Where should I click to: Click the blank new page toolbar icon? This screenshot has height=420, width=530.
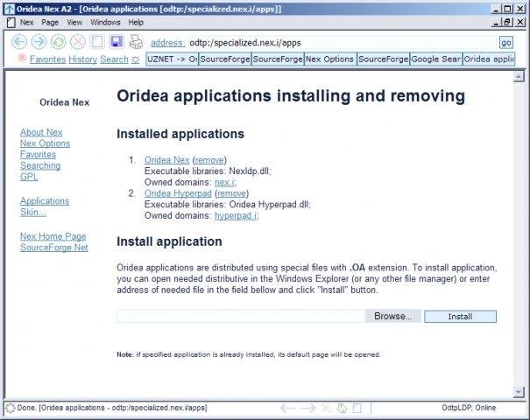click(x=97, y=42)
